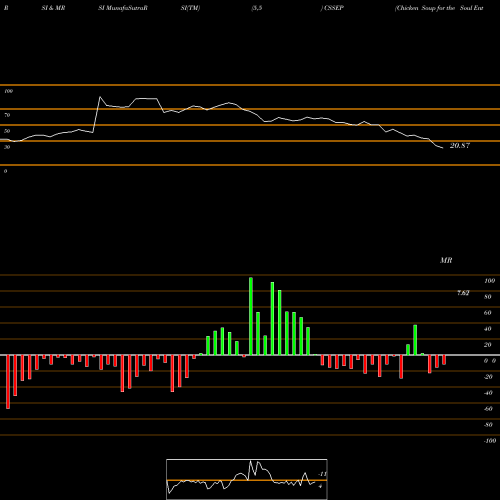Click the '-100' label on the MR axis
500x500 pixels.
tap(489, 441)
